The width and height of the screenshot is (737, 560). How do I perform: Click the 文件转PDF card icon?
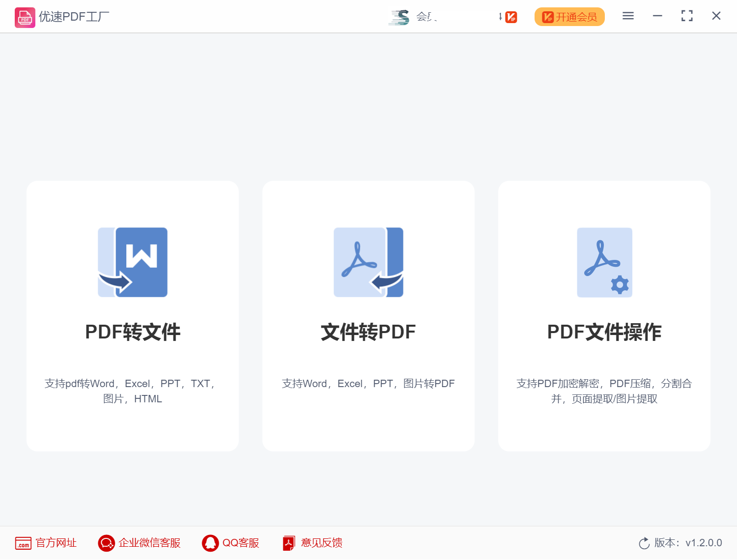coord(368,262)
